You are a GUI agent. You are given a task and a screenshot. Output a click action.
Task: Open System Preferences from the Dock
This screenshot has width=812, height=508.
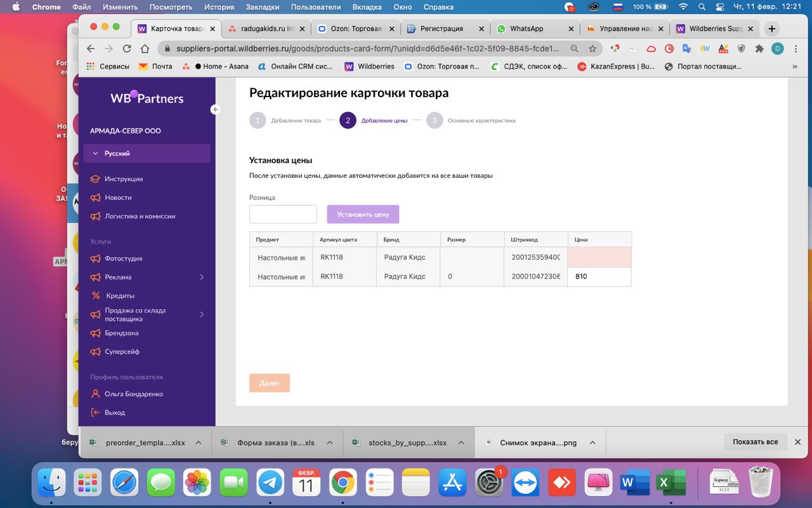[489, 483]
